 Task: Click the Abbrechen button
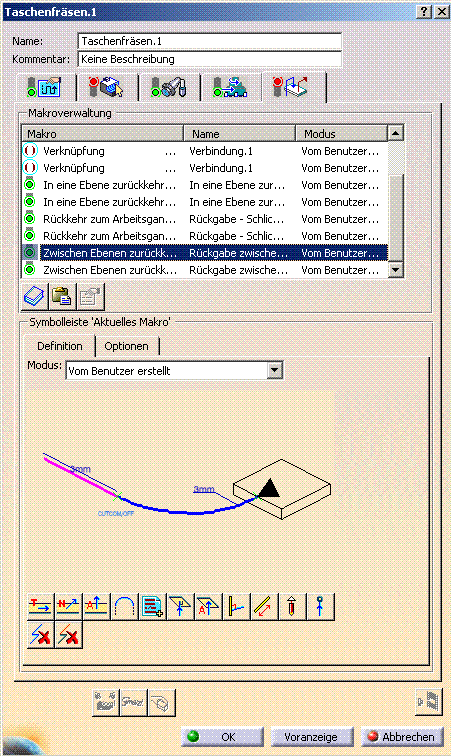point(402,737)
